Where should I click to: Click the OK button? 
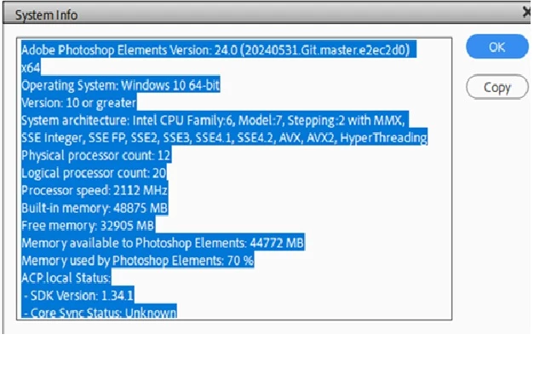coord(497,47)
